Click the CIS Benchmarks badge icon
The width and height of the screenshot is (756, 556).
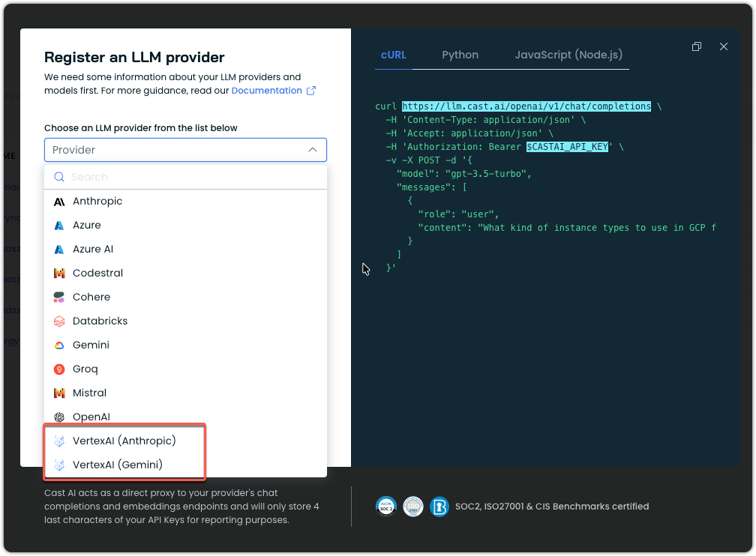click(x=439, y=507)
